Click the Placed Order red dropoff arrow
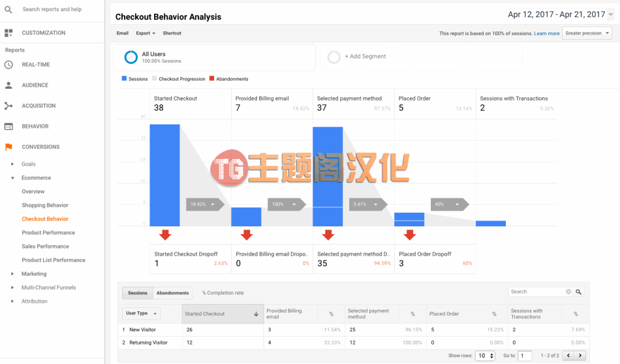 410,235
